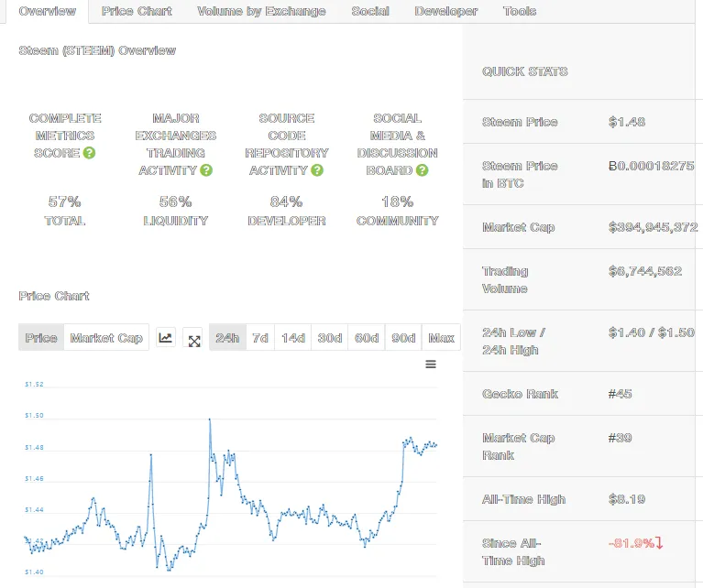Screen dimensions: 703x588
Task: Open the Overview tab
Action: 47,11
